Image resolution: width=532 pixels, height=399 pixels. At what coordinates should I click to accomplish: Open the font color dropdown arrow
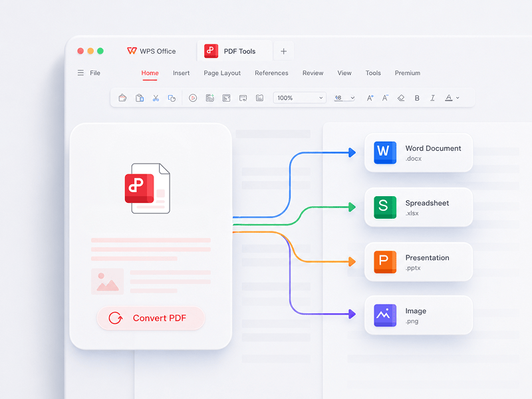pyautogui.click(x=458, y=98)
